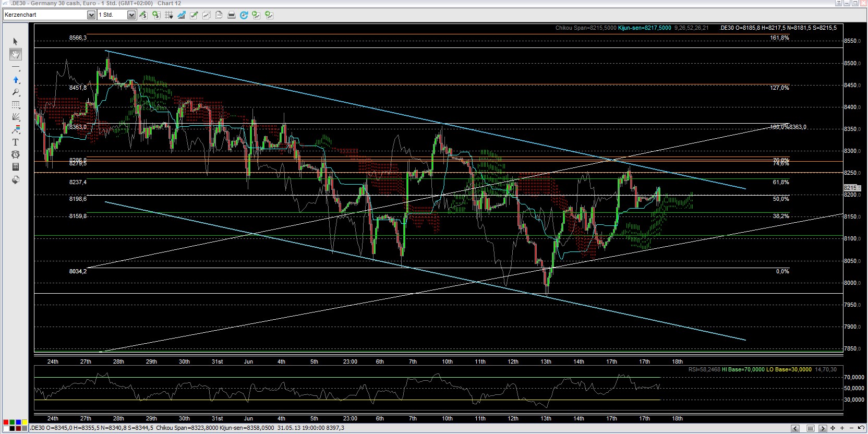This screenshot has height=434, width=868.
Task: Open the calculator tool
Action: 16,167
